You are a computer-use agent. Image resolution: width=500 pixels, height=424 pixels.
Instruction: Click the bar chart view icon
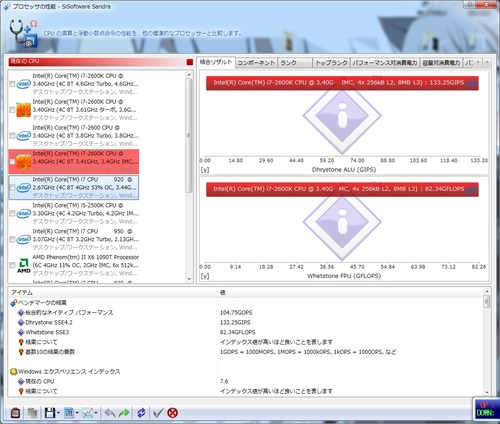pos(69,413)
